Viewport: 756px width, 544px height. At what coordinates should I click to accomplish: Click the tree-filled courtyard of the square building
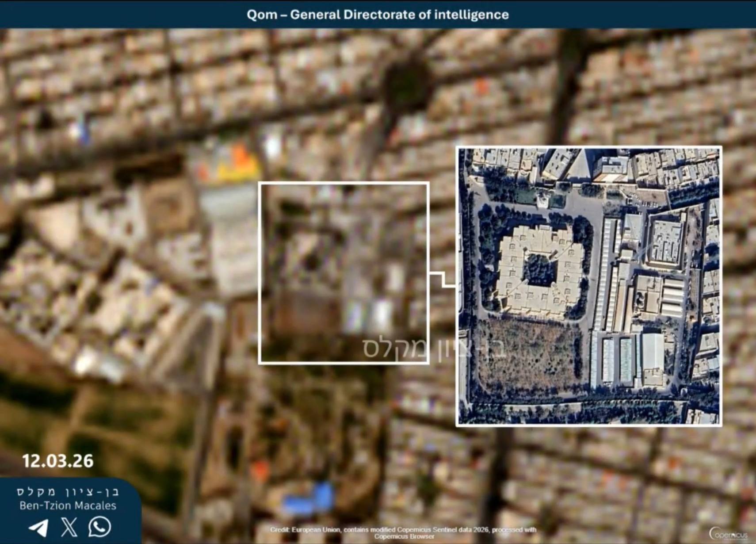click(539, 269)
